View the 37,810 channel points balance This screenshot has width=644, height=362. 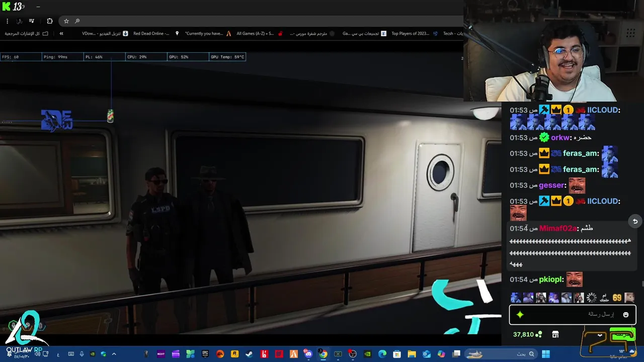point(527,334)
